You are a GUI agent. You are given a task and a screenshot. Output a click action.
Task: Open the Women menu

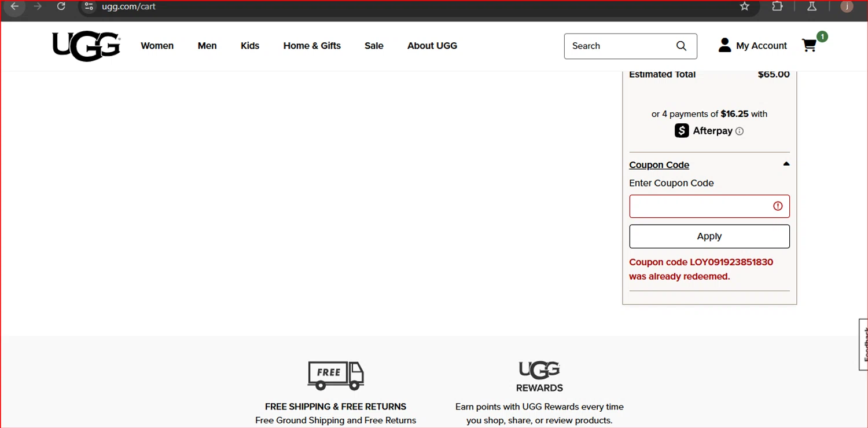(x=157, y=46)
